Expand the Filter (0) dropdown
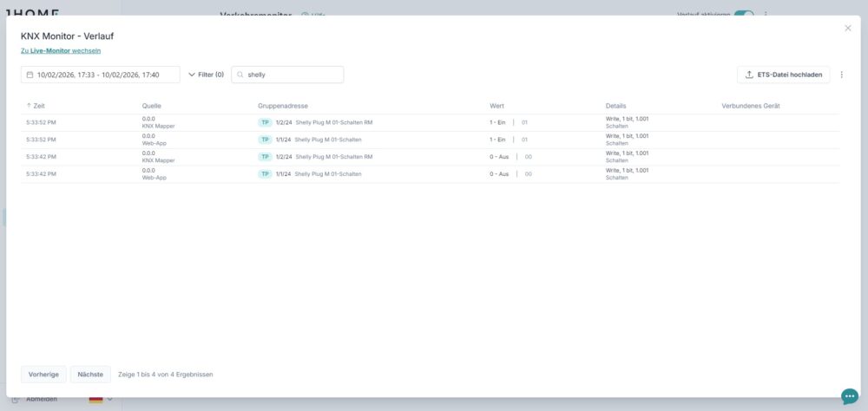The height and width of the screenshot is (411, 868). [206, 75]
